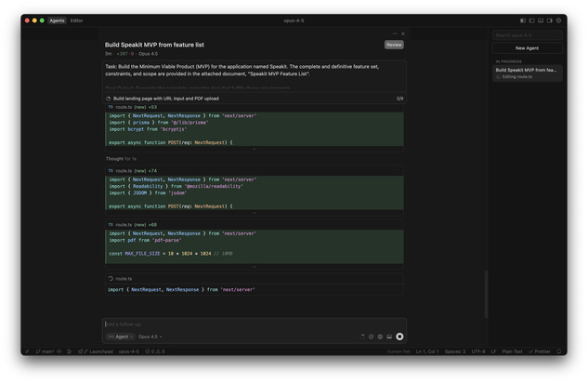Create a New Agent

527,47
